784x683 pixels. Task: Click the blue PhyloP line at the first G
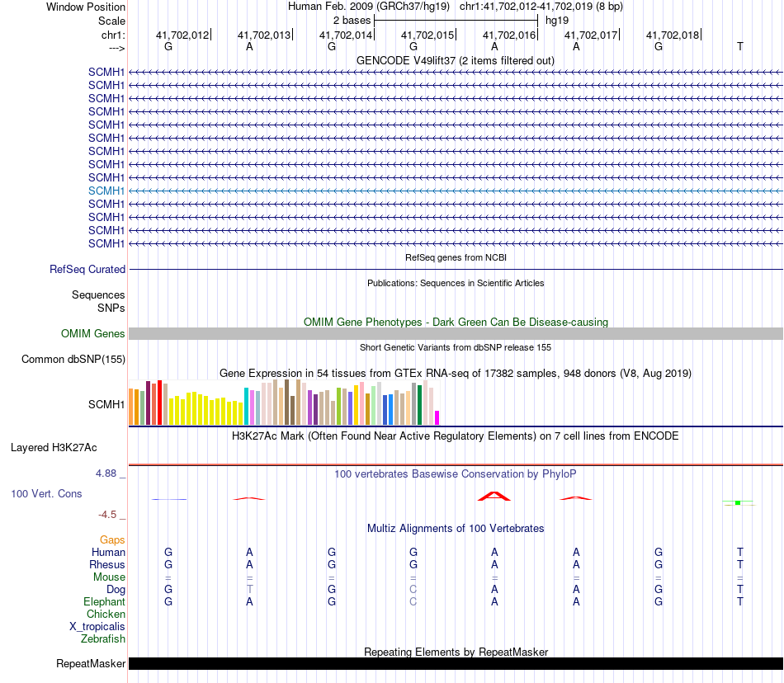point(169,499)
